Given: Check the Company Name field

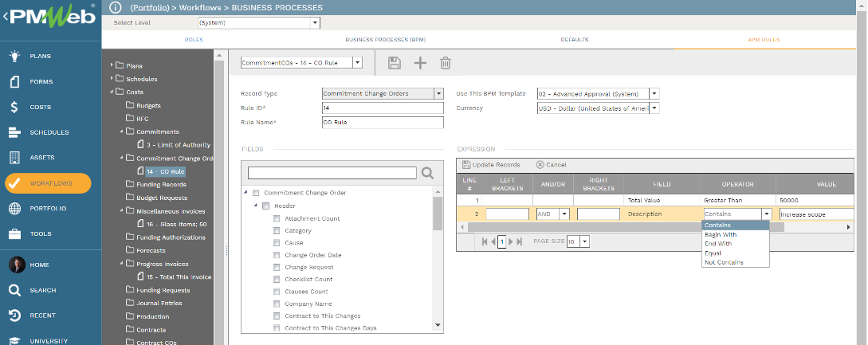Looking at the screenshot, I should pos(277,304).
